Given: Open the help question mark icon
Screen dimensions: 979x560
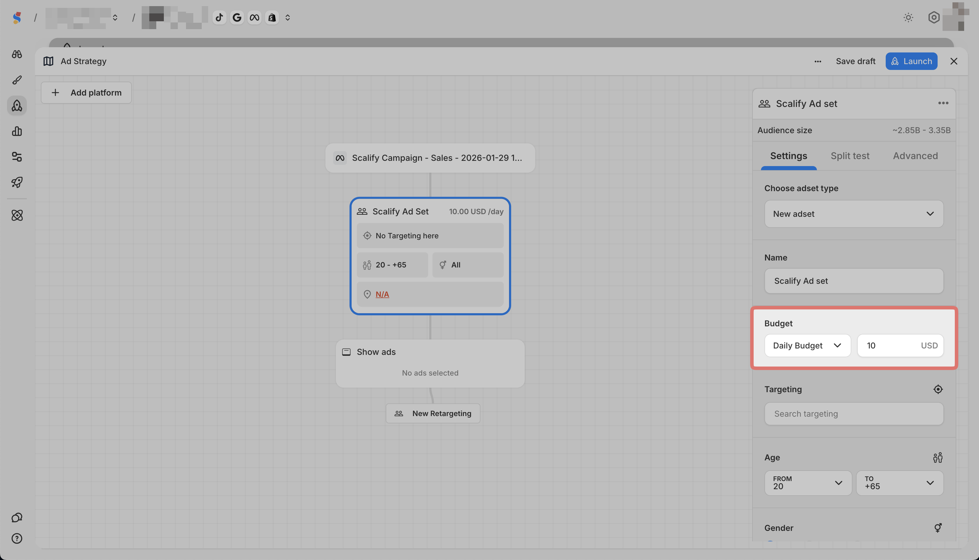Looking at the screenshot, I should (x=17, y=538).
